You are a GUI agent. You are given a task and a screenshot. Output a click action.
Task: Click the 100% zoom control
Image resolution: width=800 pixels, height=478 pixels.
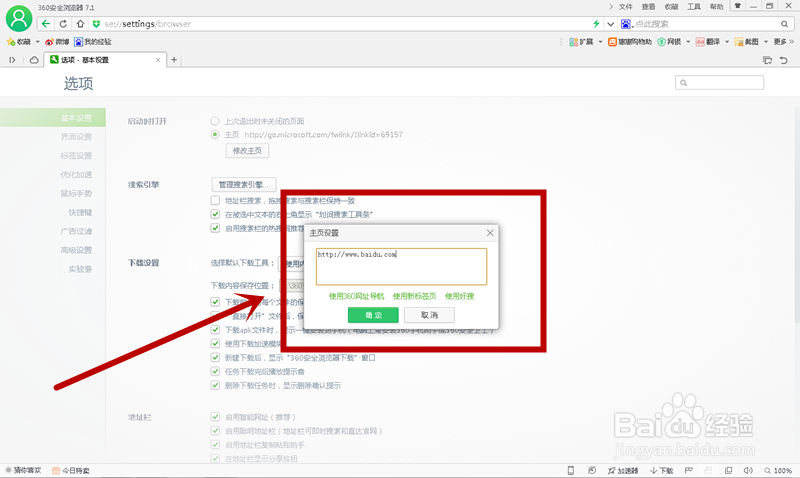(x=778, y=470)
